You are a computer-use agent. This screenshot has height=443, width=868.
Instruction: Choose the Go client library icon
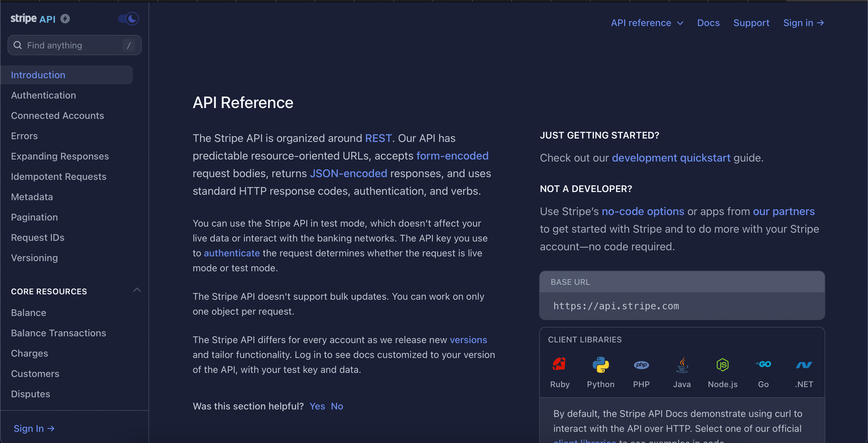pos(763,365)
